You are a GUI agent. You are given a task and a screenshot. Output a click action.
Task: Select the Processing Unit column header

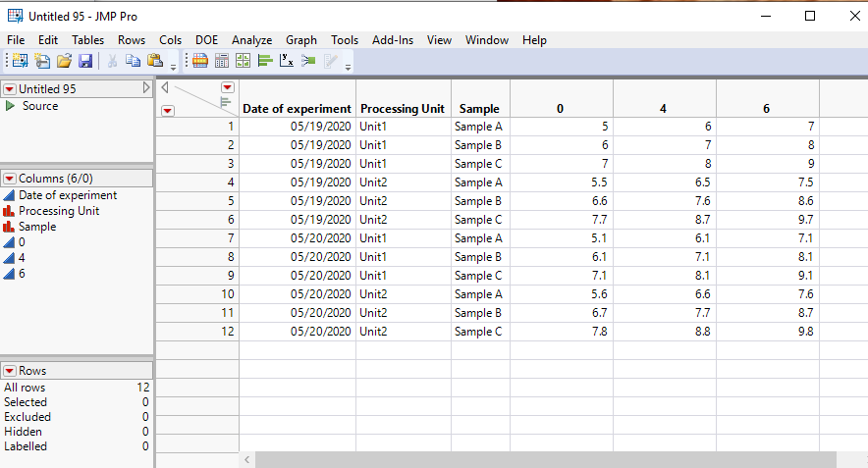(403, 109)
